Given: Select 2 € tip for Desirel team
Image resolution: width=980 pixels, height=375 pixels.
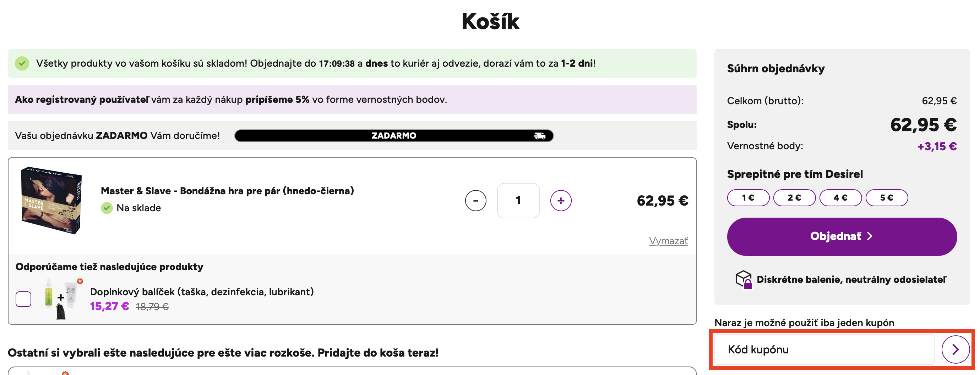Looking at the screenshot, I should pos(794,197).
